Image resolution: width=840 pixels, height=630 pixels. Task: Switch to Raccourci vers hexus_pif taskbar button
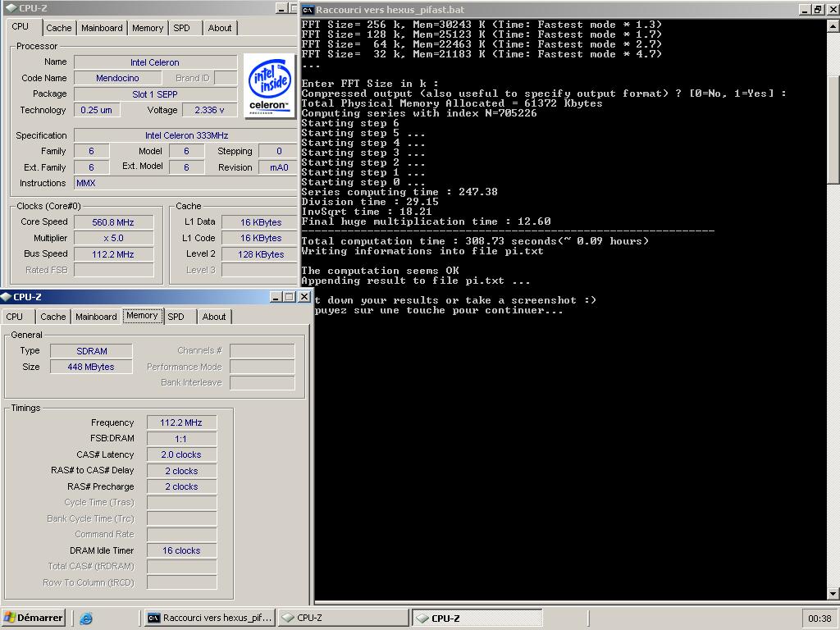click(x=210, y=618)
